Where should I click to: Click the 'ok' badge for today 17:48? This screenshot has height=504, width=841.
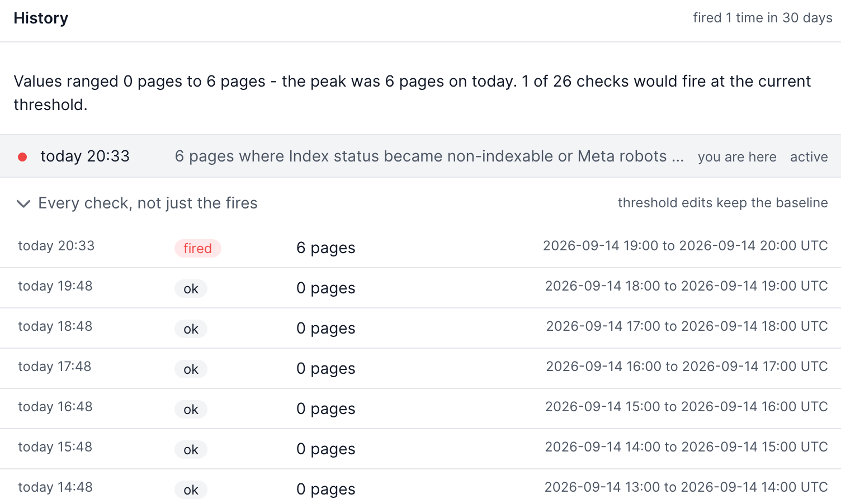[x=191, y=369]
